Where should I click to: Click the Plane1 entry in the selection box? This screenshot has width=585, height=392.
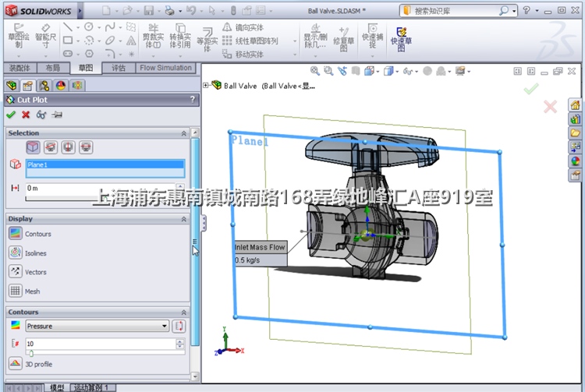105,165
